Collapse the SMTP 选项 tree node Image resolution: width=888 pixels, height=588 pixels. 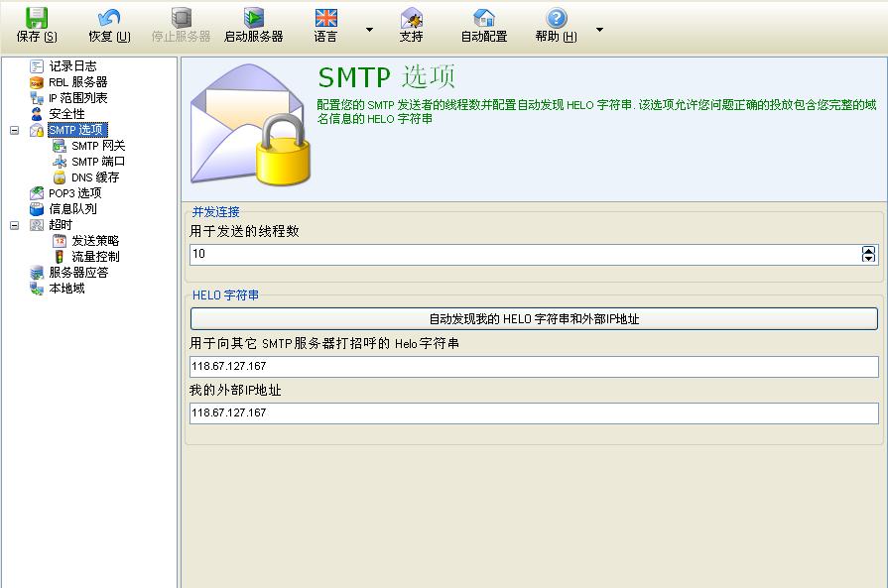click(x=14, y=130)
